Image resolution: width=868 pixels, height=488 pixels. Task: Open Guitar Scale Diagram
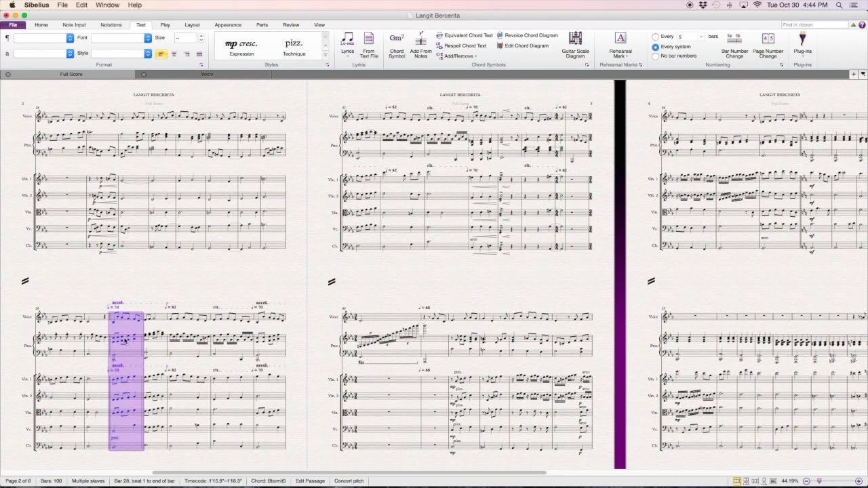575,45
